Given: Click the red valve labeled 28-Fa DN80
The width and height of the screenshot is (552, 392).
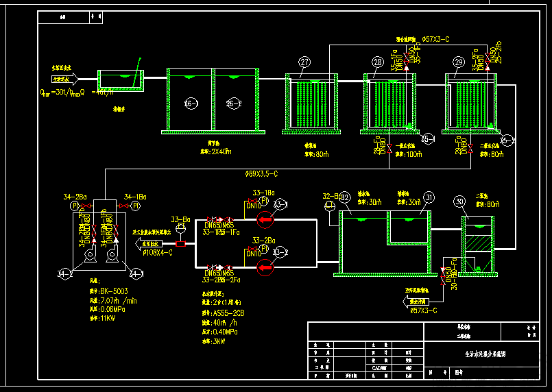Looking at the screenshot, I should [x=389, y=149].
